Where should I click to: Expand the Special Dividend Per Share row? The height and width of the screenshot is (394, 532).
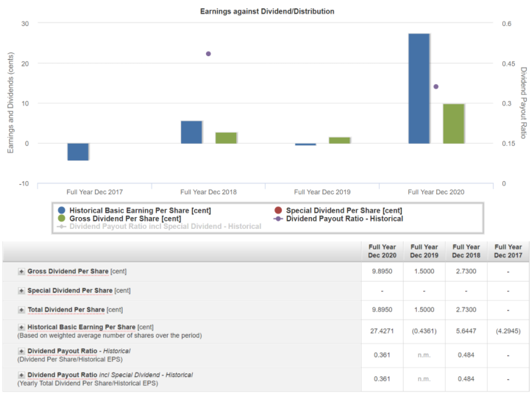pos(21,290)
